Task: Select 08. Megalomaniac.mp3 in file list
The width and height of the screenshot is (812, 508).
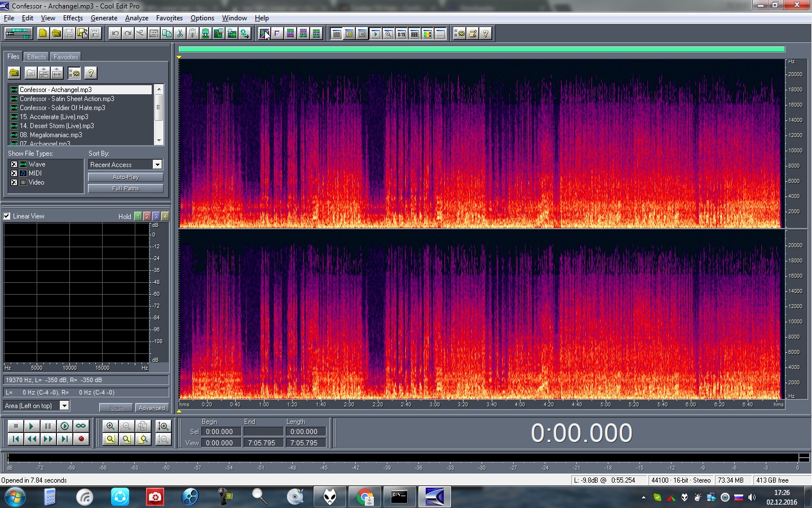Action: pos(51,135)
